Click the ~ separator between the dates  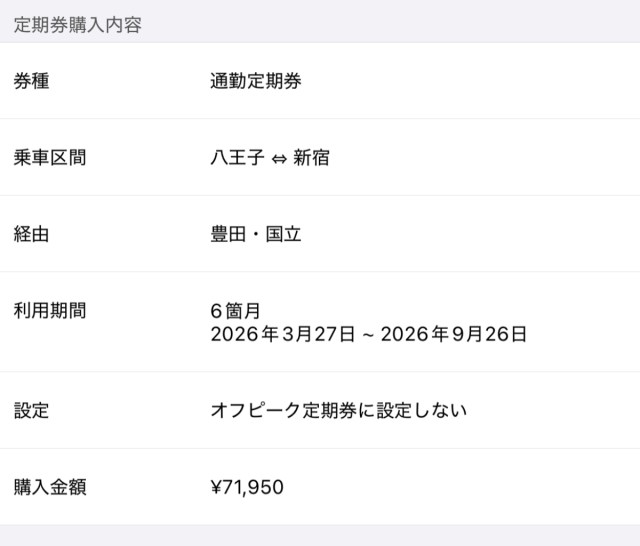(x=368, y=335)
